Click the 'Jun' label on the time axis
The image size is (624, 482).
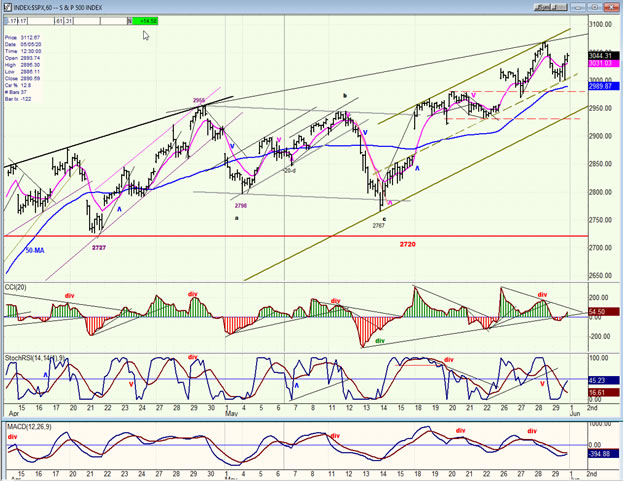coord(575,414)
